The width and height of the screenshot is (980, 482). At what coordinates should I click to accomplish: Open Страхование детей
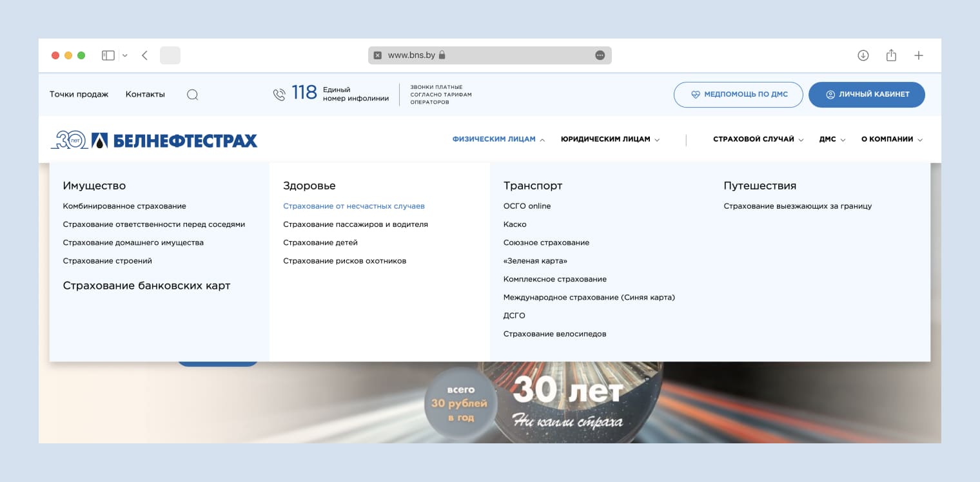click(x=320, y=243)
